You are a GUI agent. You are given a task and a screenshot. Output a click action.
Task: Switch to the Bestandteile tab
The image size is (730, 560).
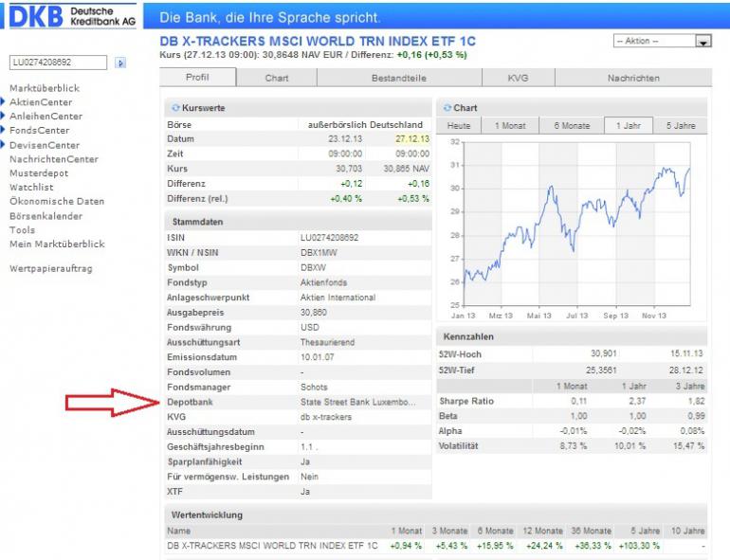pyautogui.click(x=399, y=78)
